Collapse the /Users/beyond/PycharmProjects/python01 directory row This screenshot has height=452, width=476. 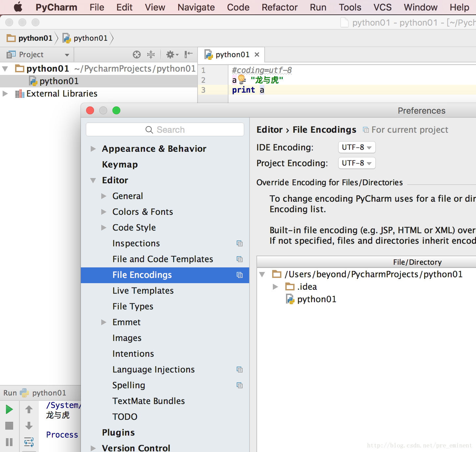click(x=262, y=274)
